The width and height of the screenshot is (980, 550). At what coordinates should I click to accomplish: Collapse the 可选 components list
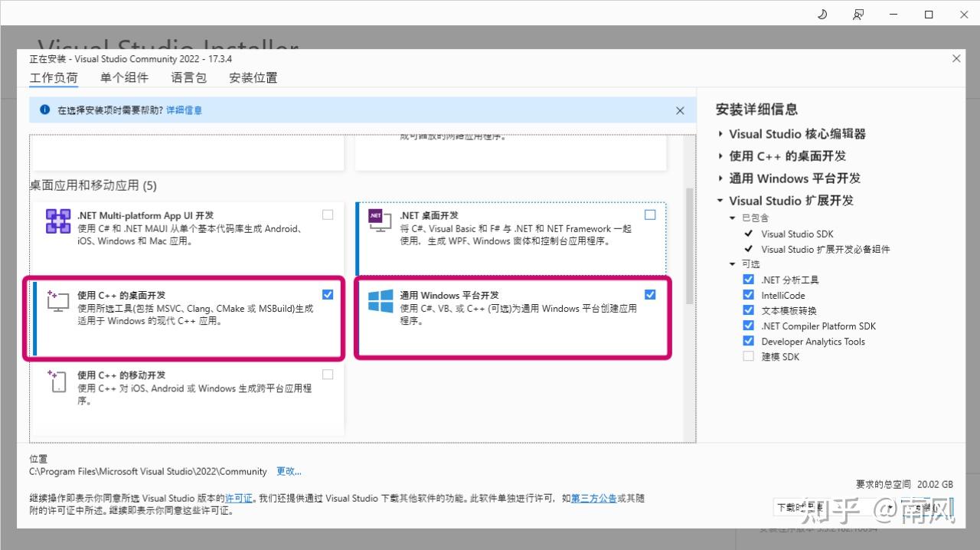(x=732, y=264)
